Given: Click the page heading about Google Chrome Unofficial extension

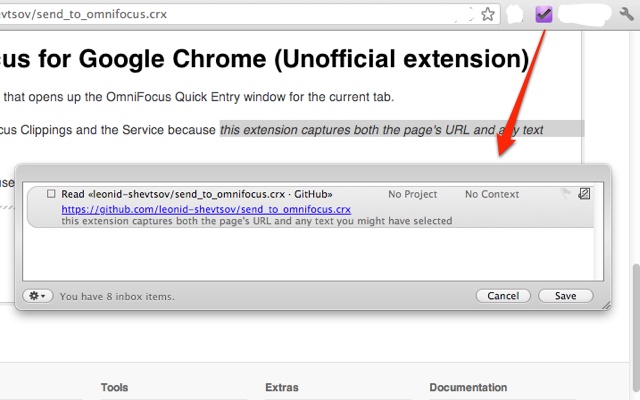Looking at the screenshot, I should click(x=264, y=59).
